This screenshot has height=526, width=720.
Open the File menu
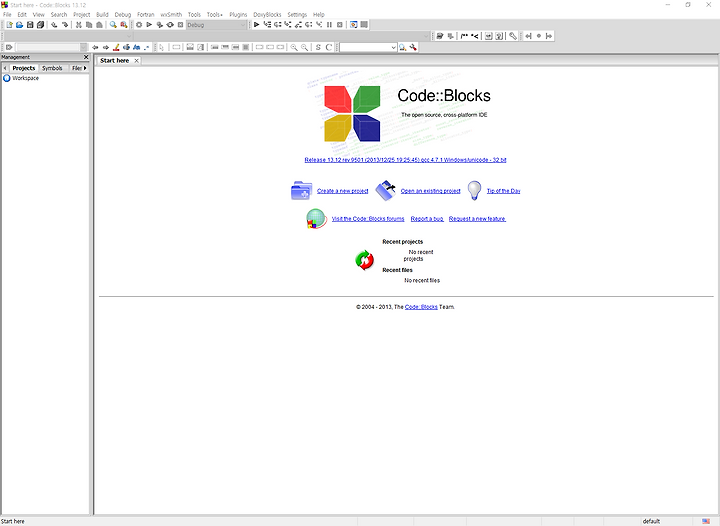click(7, 15)
